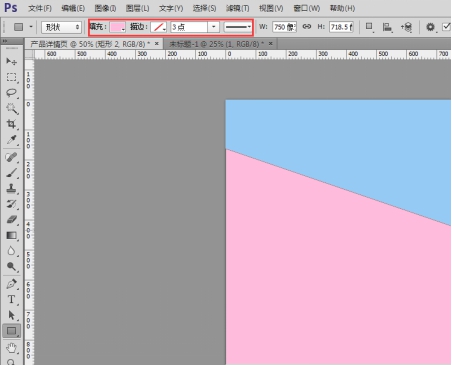
Task: Open the stroke width dropdown arrow
Action: pos(213,27)
